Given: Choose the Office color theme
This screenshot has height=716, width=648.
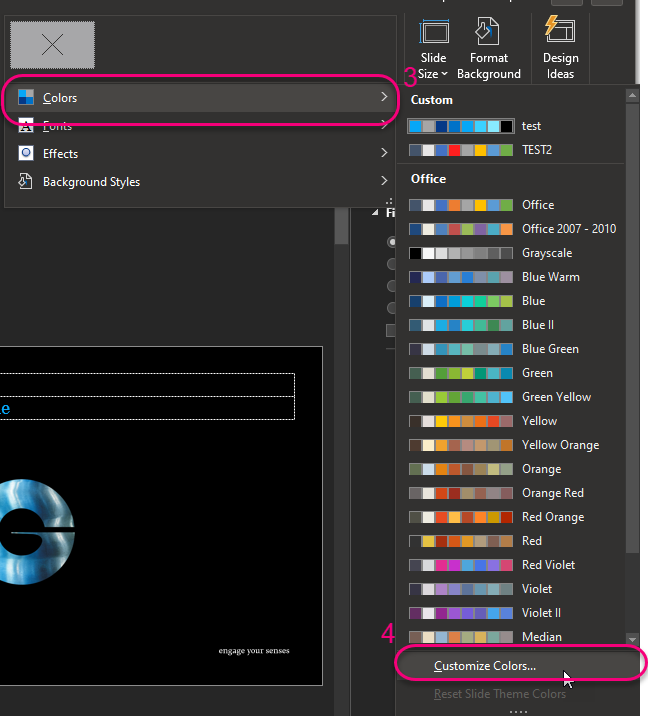Looking at the screenshot, I should (511, 205).
